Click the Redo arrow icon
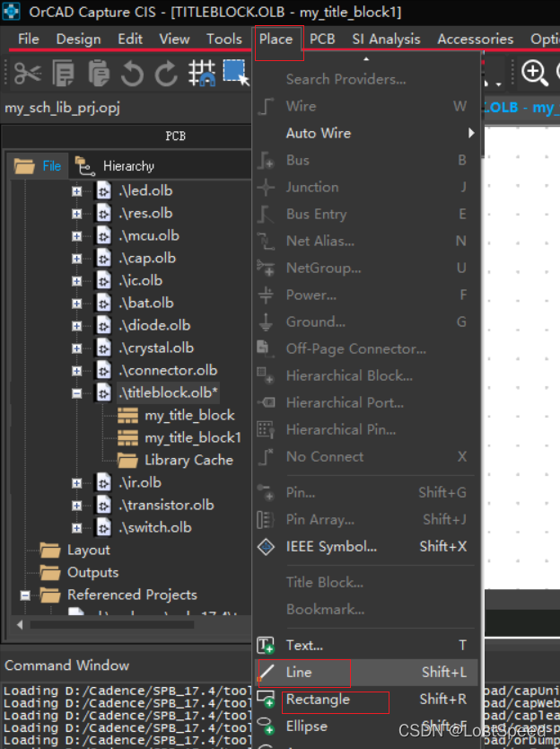The width and height of the screenshot is (560, 749). point(166,74)
